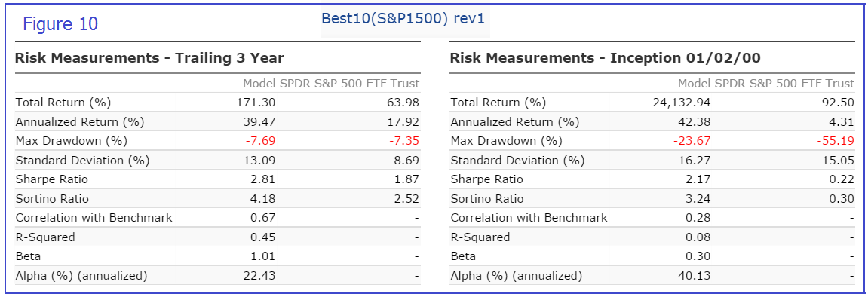868x297 pixels.
Task: Select the Standard Deviation value 16.27
Action: [697, 161]
